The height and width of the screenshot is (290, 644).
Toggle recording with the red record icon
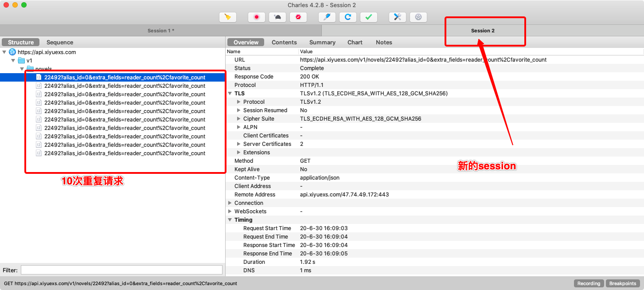pos(256,17)
